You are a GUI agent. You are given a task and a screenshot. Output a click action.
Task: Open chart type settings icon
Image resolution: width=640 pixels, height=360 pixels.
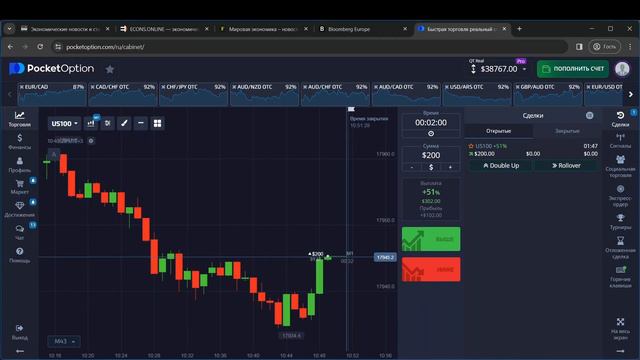tap(91, 123)
